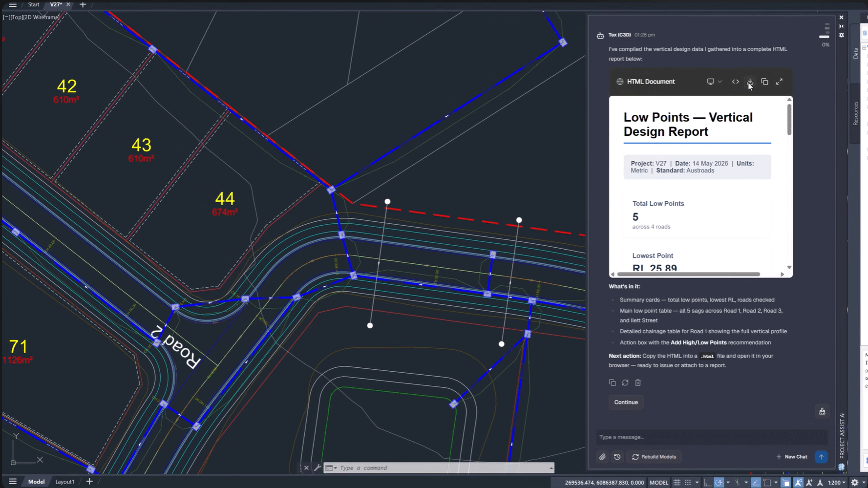Select the V27 drawing tab
This screenshot has height=488, width=868.
coord(56,4)
